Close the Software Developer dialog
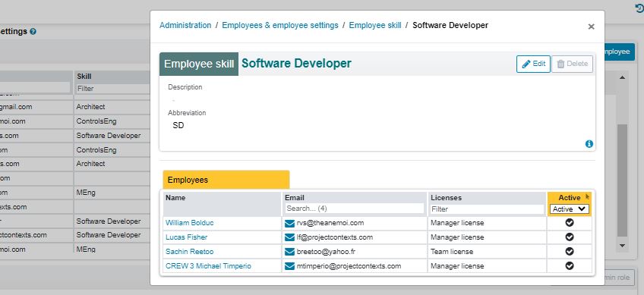This screenshot has width=644, height=295. (x=591, y=27)
